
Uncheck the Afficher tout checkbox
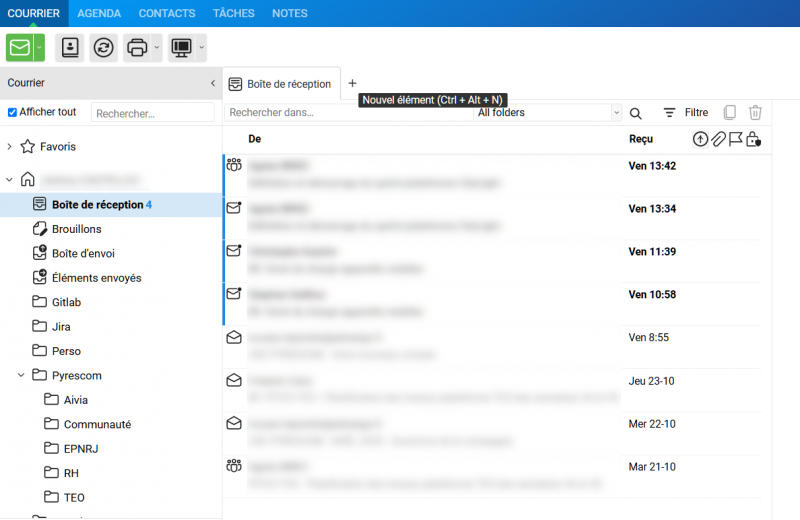pyautogui.click(x=13, y=112)
